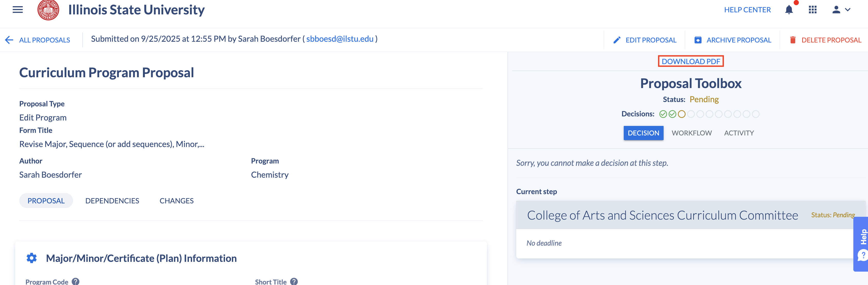Click the first approved decision circle
868x285 pixels.
click(x=663, y=114)
